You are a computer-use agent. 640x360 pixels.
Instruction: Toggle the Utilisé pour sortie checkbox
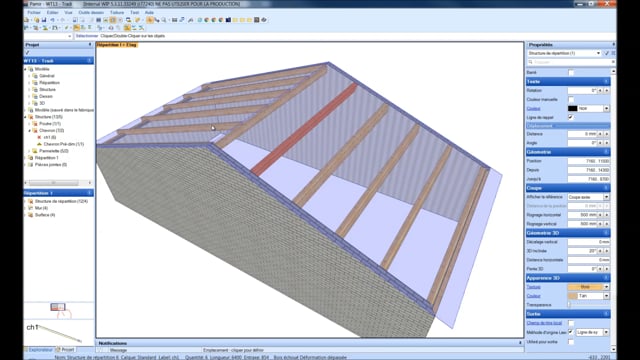tap(571, 342)
